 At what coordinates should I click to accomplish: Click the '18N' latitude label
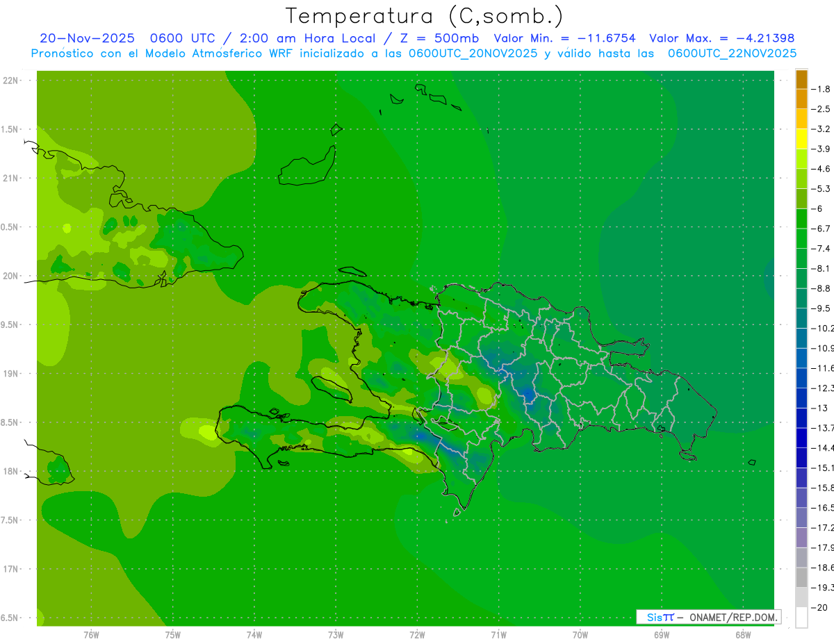click(10, 471)
